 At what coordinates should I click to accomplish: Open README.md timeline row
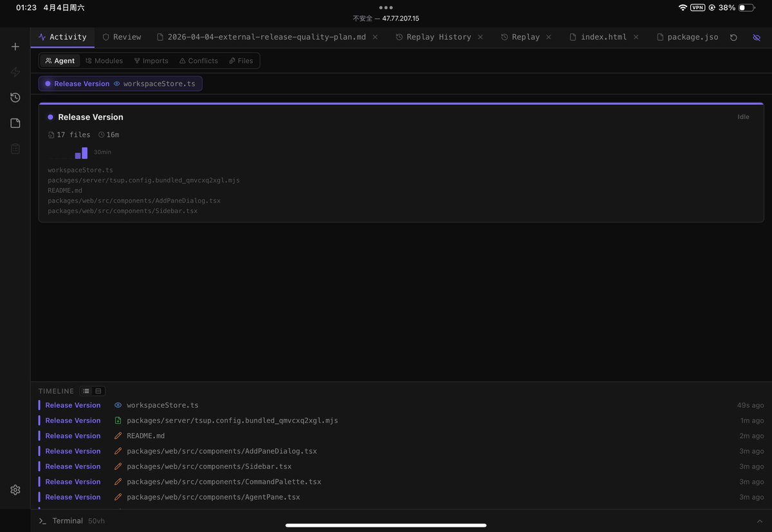(x=401, y=436)
